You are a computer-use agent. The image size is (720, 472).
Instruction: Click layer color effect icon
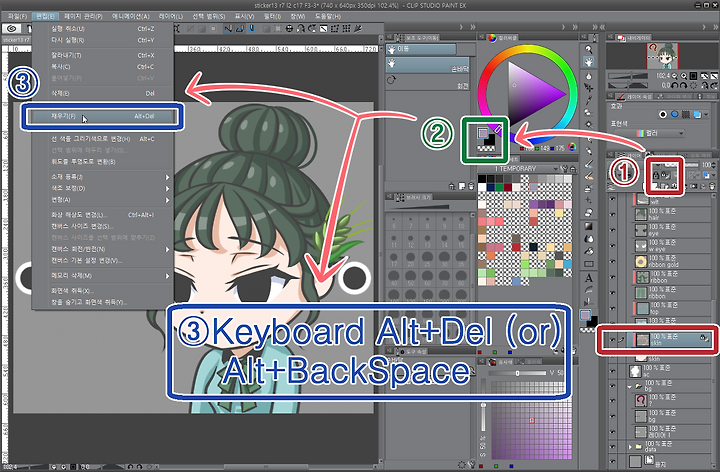tap(697, 114)
